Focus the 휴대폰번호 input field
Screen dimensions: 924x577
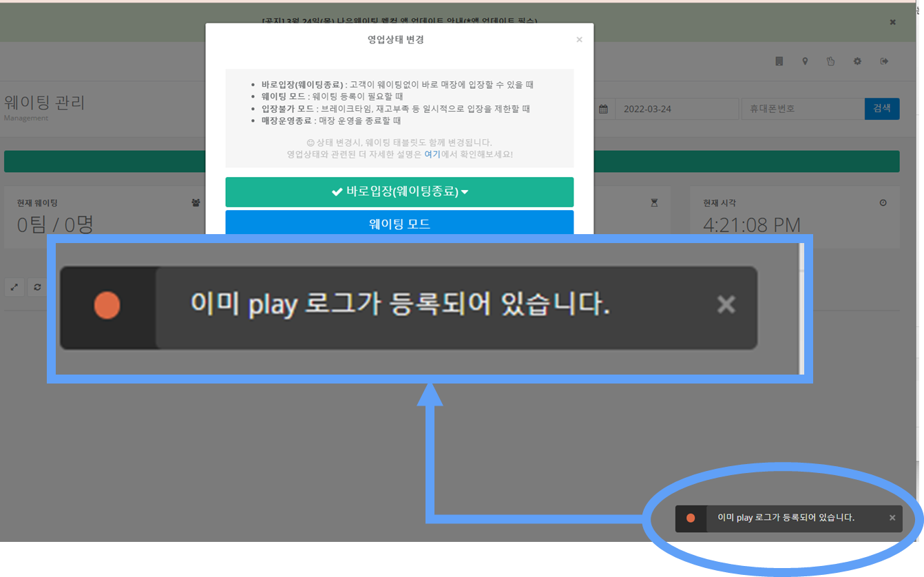point(803,109)
